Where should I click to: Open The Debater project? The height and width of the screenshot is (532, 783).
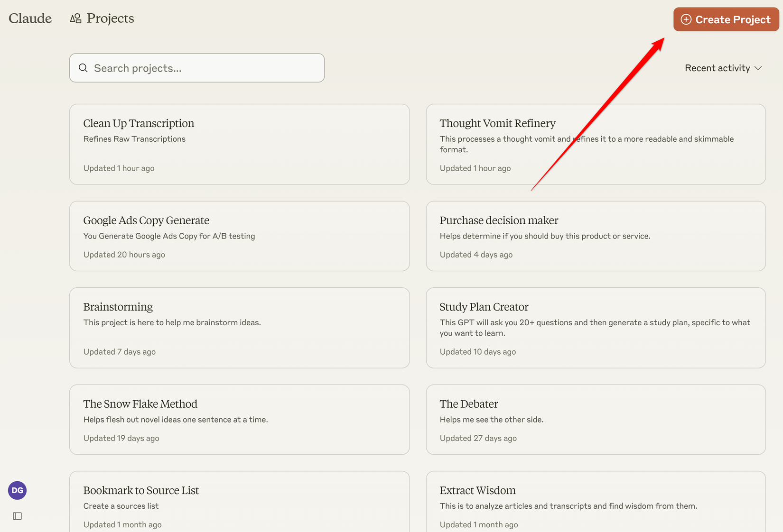pos(596,420)
